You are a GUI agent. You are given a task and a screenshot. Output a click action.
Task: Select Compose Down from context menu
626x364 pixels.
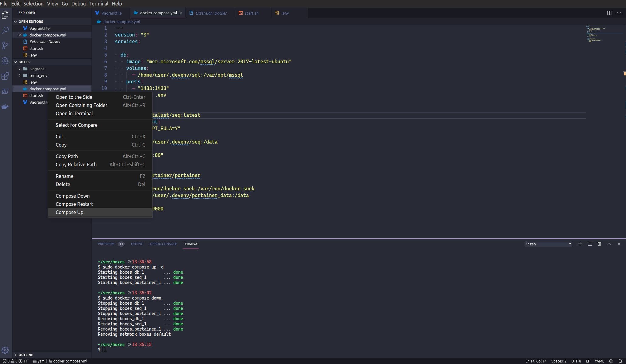point(72,196)
